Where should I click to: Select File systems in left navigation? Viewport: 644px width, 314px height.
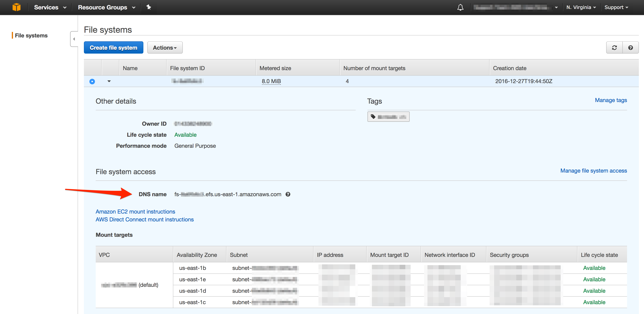[31, 35]
